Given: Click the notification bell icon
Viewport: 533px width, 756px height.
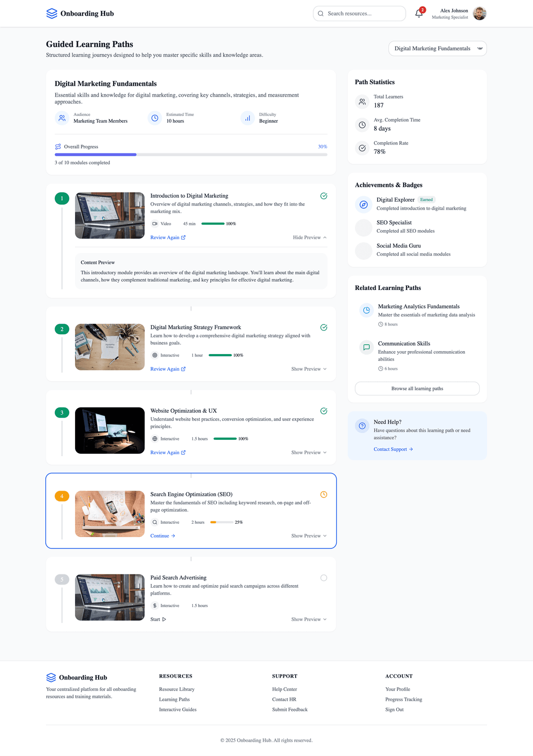Looking at the screenshot, I should pos(419,14).
